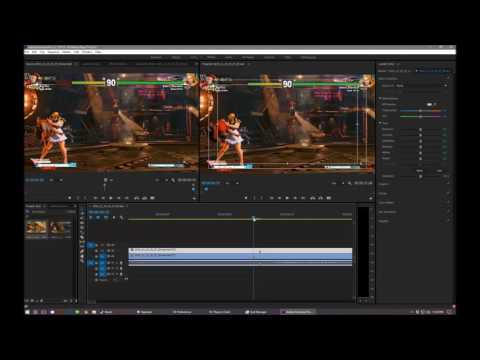Open Source monitor settings wrench
This screenshot has height=360, width=480.
click(x=173, y=180)
